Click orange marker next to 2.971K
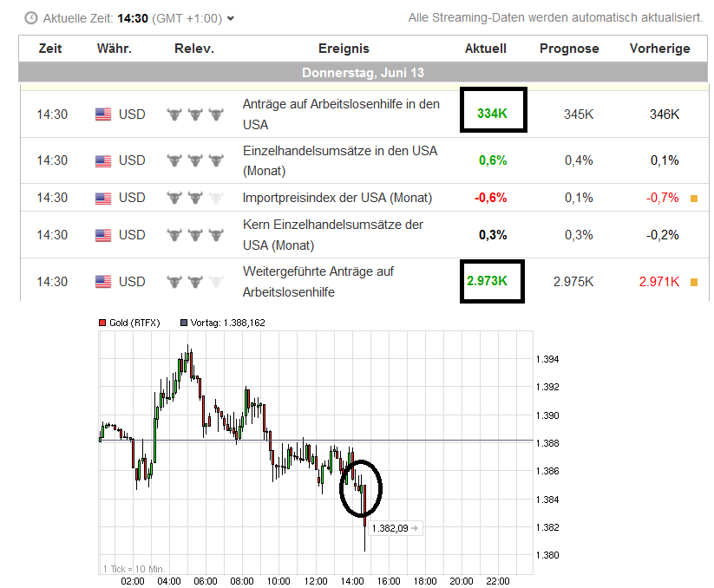 [693, 282]
